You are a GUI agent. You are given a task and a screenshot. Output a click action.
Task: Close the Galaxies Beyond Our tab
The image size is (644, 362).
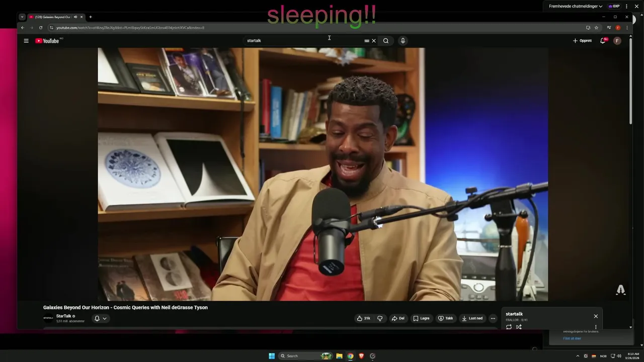pos(82,17)
